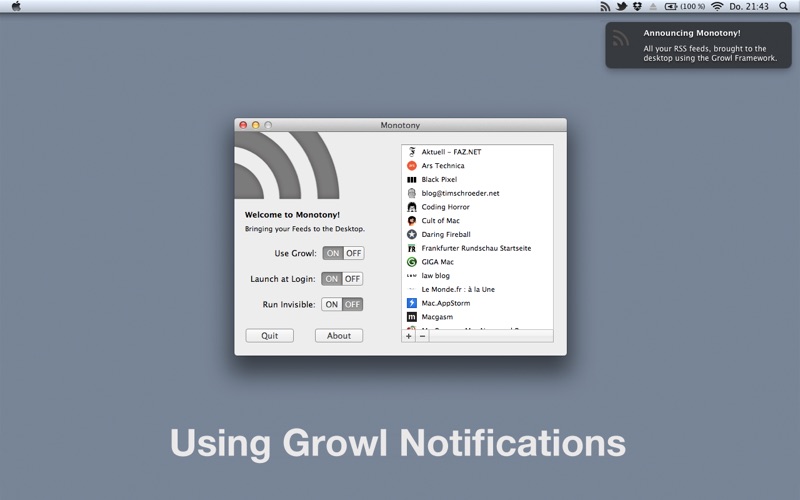Select the 'Cult of Mac' feed row

tap(477, 220)
